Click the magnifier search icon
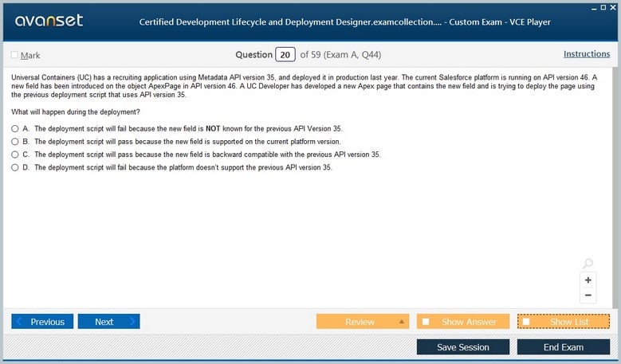The image size is (621, 364). [x=588, y=263]
